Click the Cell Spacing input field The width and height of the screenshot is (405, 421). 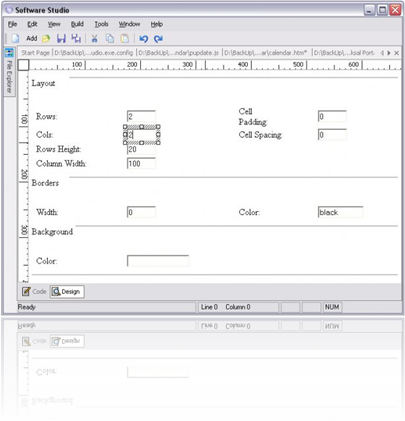pos(332,135)
